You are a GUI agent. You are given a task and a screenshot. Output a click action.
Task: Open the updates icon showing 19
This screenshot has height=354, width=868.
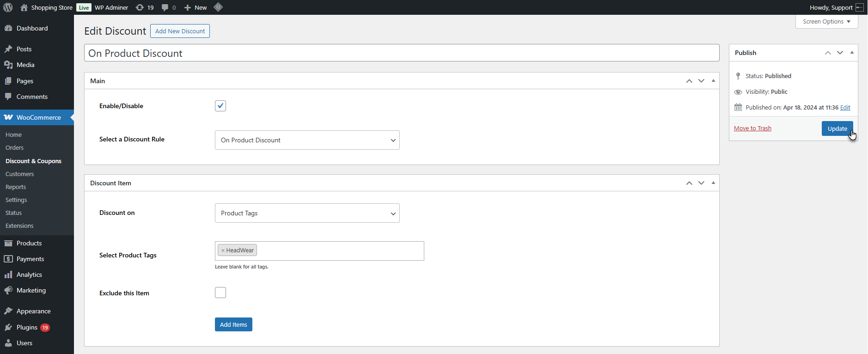(140, 7)
